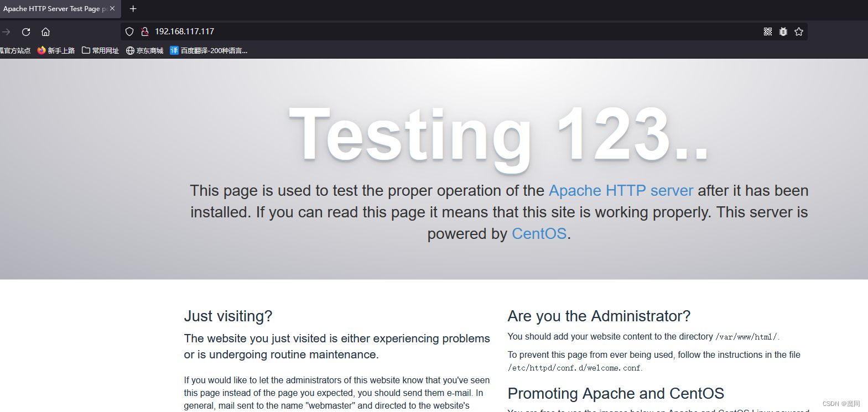Viewport: 868px width, 412px height.
Task: Open the 常用网址 bookmarks folder
Action: pos(101,50)
